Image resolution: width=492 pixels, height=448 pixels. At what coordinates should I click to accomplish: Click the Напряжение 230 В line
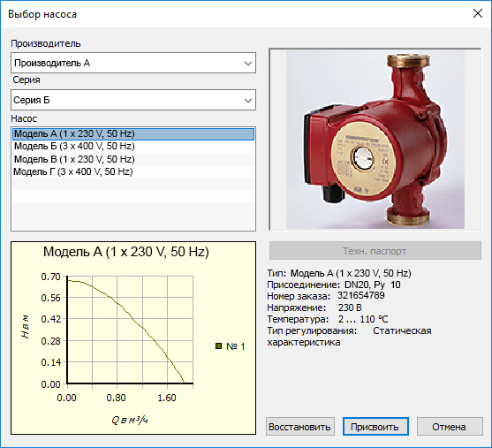(314, 308)
